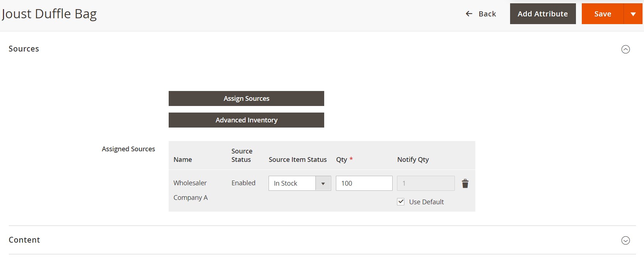Click the Add Attribute button
This screenshot has height=258, width=644.
pyautogui.click(x=543, y=14)
